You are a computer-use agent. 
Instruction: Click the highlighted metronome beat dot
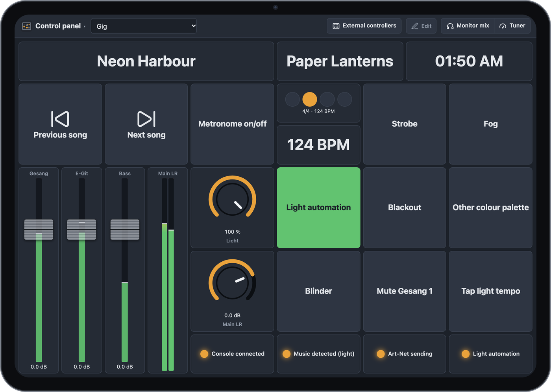pyautogui.click(x=310, y=99)
